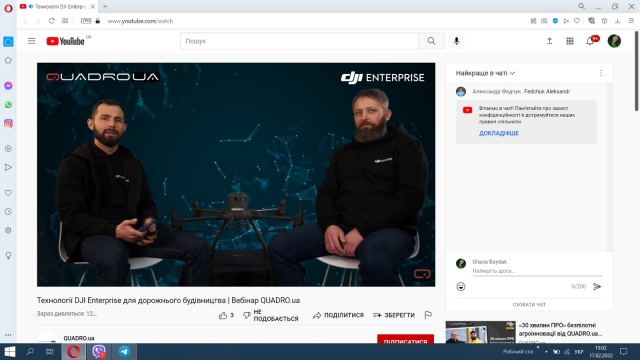
Task: Send the chat message arrow
Action: click(x=597, y=287)
